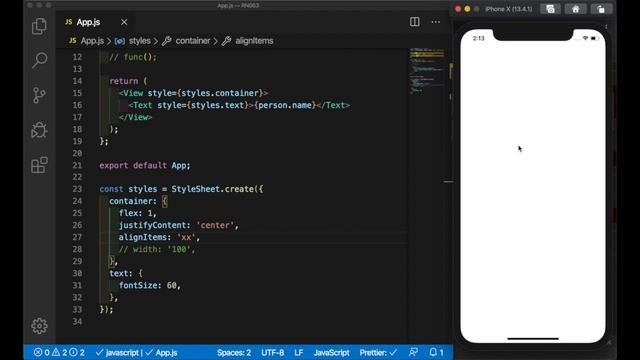Image resolution: width=640 pixels, height=360 pixels.
Task: Change file encoding UTF-8
Action: pyautogui.click(x=273, y=352)
